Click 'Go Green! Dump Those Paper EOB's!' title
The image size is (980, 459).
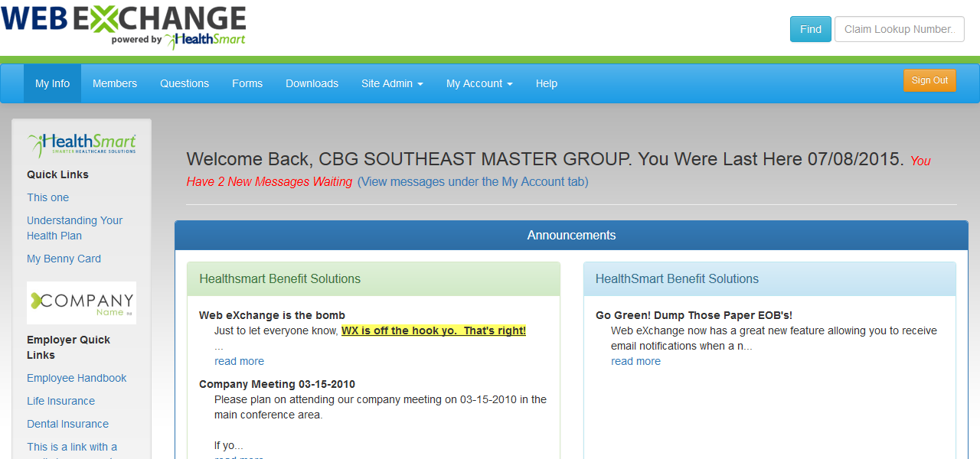coord(694,315)
